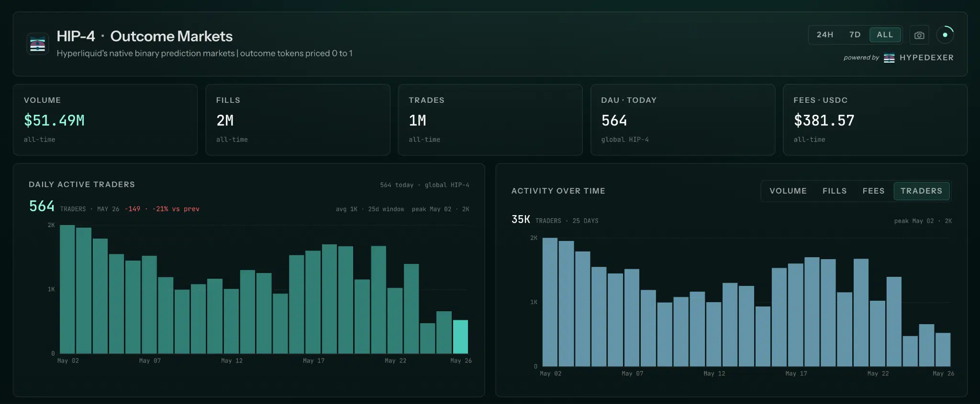
Task: Click the May 07 axis label in Daily Active Traders
Action: 150,361
